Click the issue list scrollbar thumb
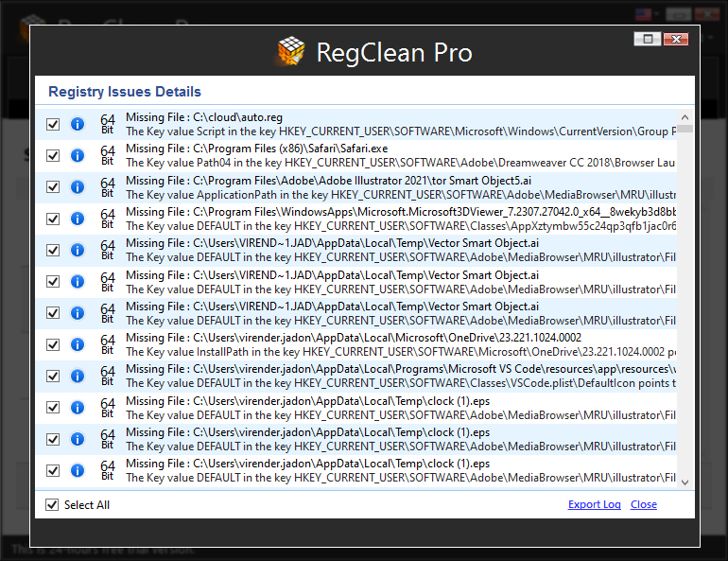This screenshot has width=728, height=561. click(685, 129)
